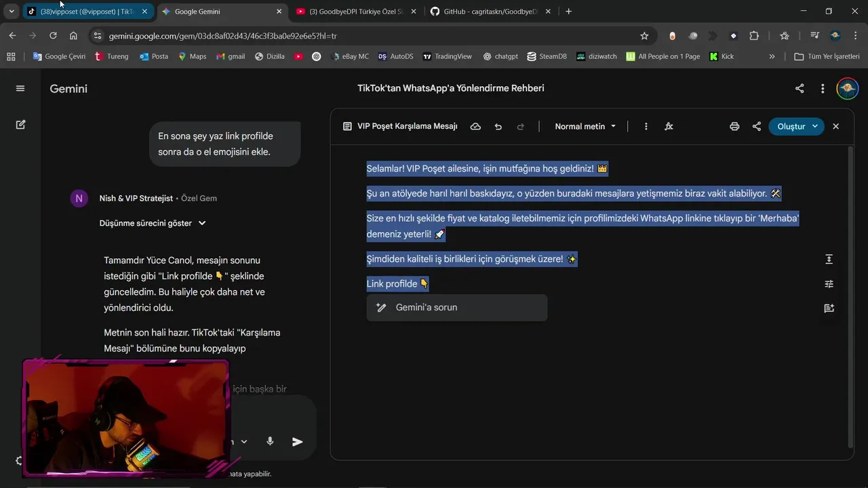Open the apps grid in bookmarks bar

[x=11, y=56]
